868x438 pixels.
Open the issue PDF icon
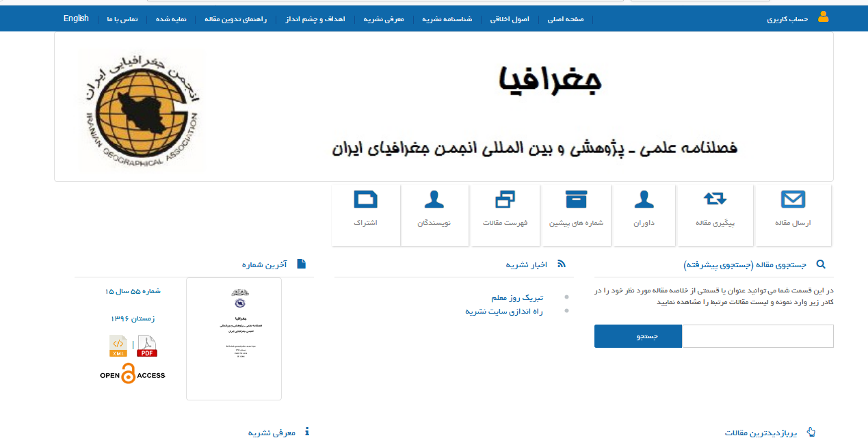click(x=147, y=346)
